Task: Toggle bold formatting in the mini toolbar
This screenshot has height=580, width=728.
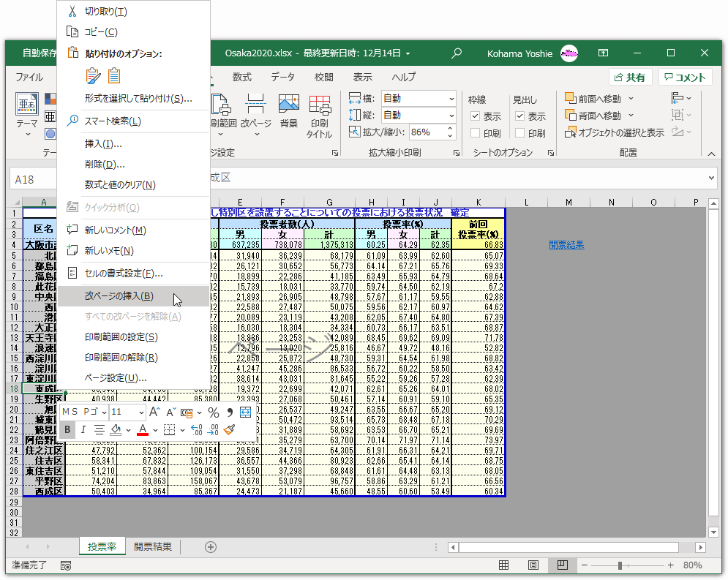Action: click(66, 429)
